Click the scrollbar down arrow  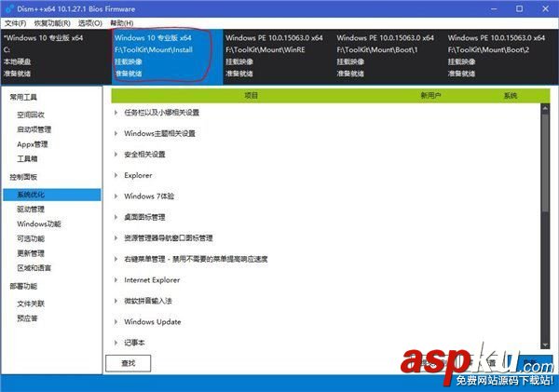tap(545, 345)
